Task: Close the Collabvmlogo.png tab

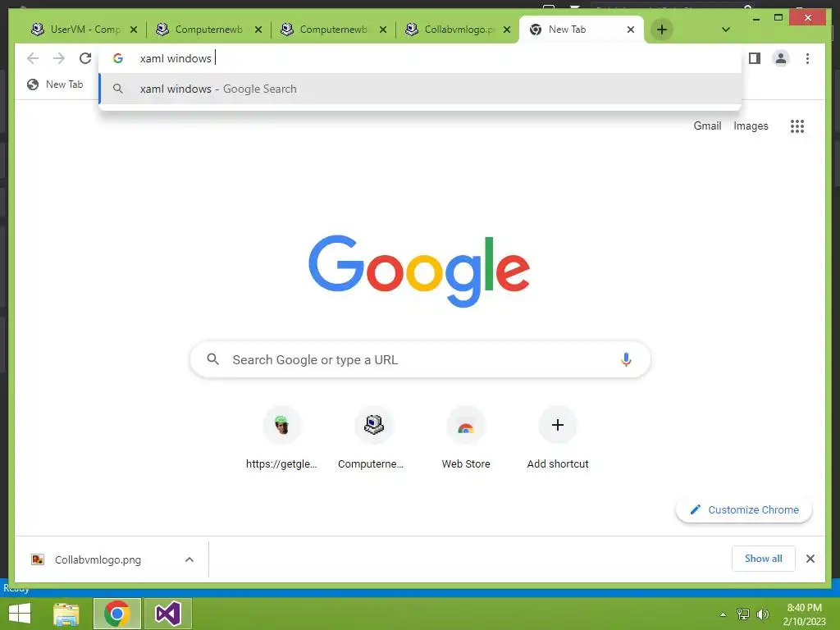Action: click(x=507, y=30)
